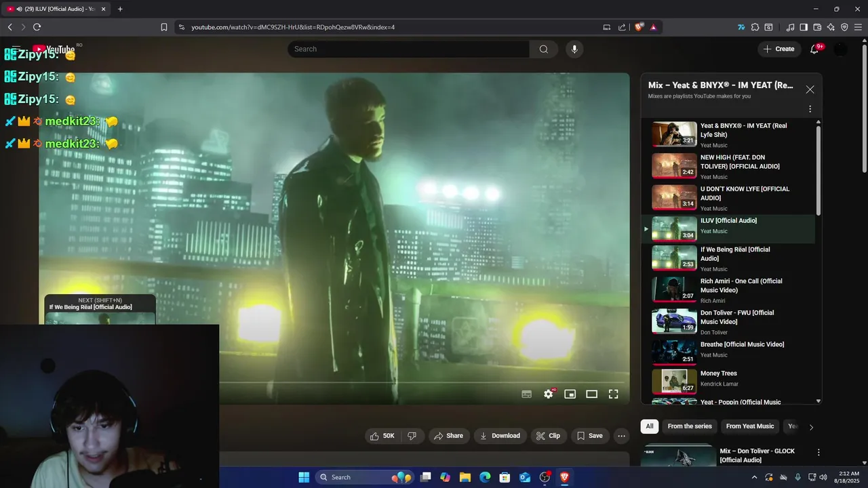Open the browser extensions puzzle icon

click(755, 27)
